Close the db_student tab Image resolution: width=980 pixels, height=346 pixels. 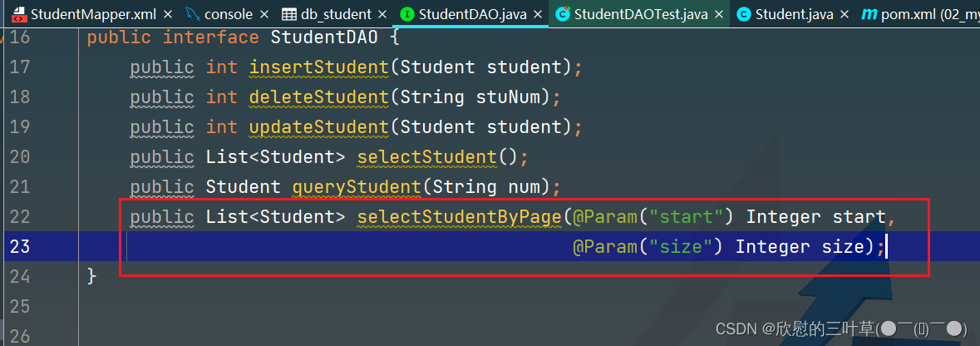[x=384, y=14]
